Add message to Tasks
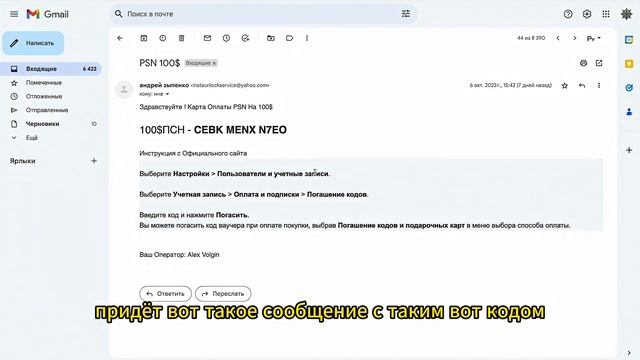 coord(245,38)
